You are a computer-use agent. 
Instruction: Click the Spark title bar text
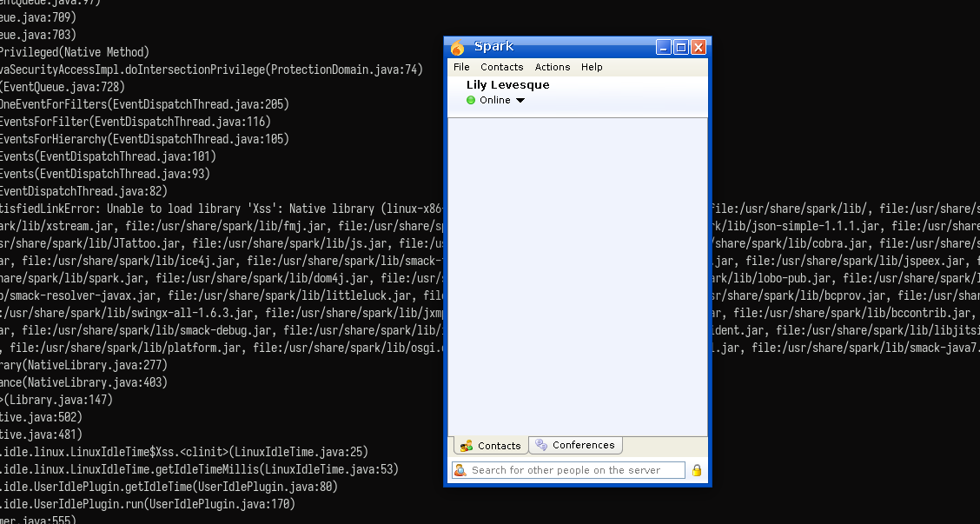click(x=493, y=46)
